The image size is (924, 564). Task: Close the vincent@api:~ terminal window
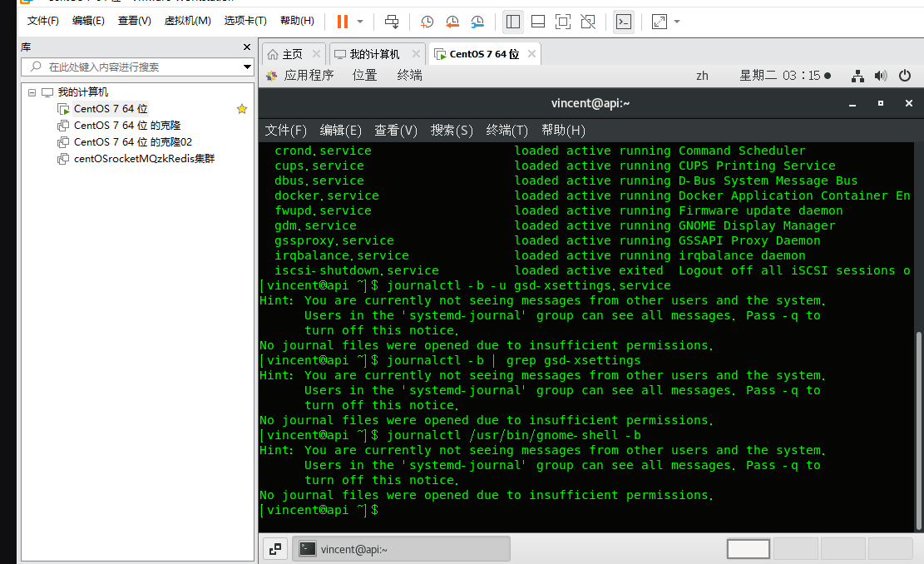909,103
